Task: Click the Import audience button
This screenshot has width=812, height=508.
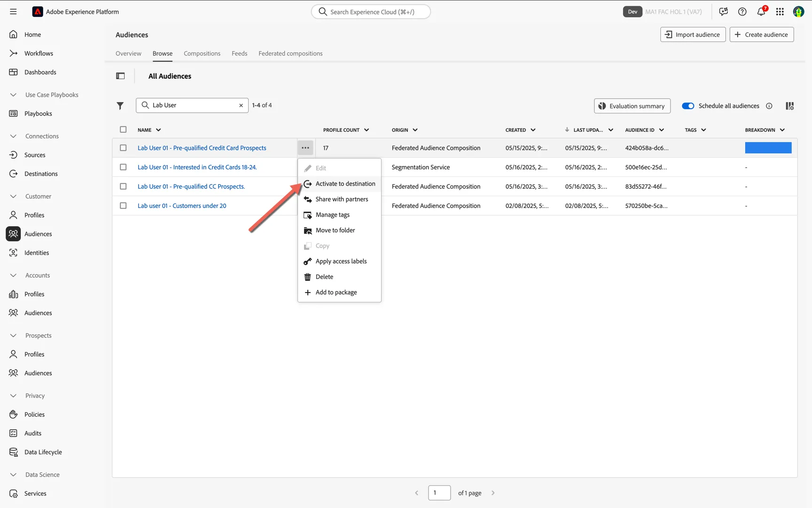Action: click(x=693, y=34)
